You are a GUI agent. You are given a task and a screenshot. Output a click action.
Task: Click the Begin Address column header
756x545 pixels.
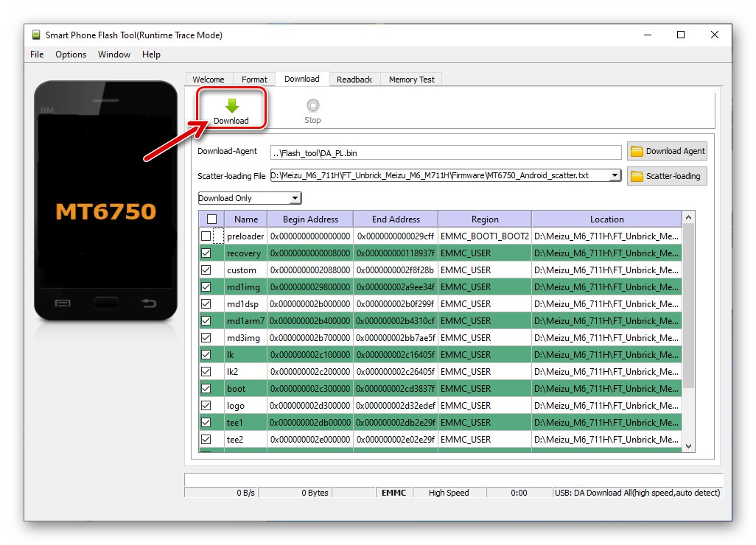310,219
